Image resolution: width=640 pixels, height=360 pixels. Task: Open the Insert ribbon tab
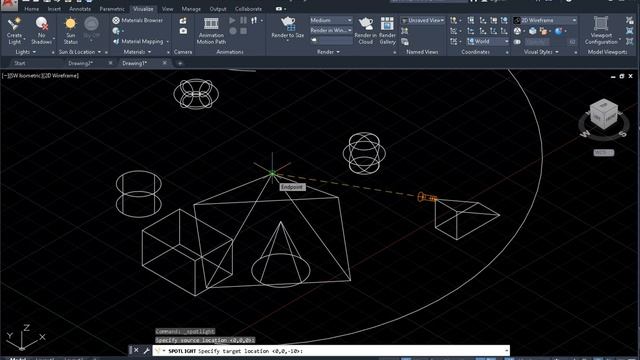tap(54, 9)
